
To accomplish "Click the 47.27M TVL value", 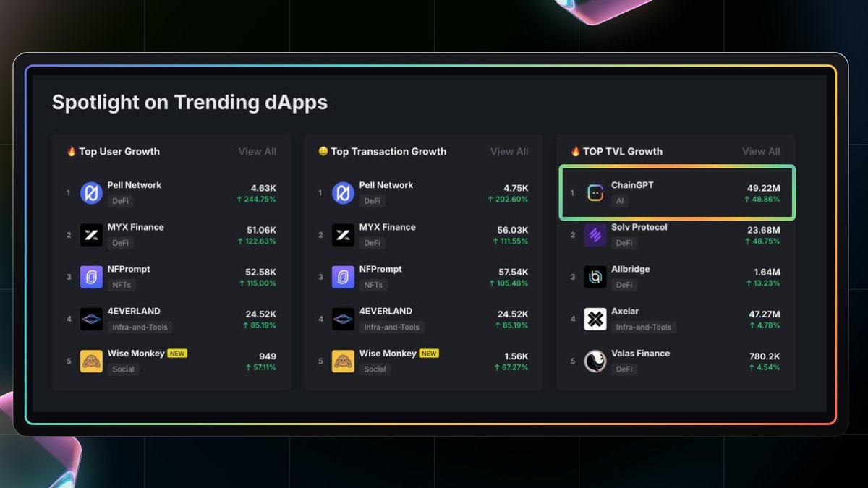I will 764,314.
